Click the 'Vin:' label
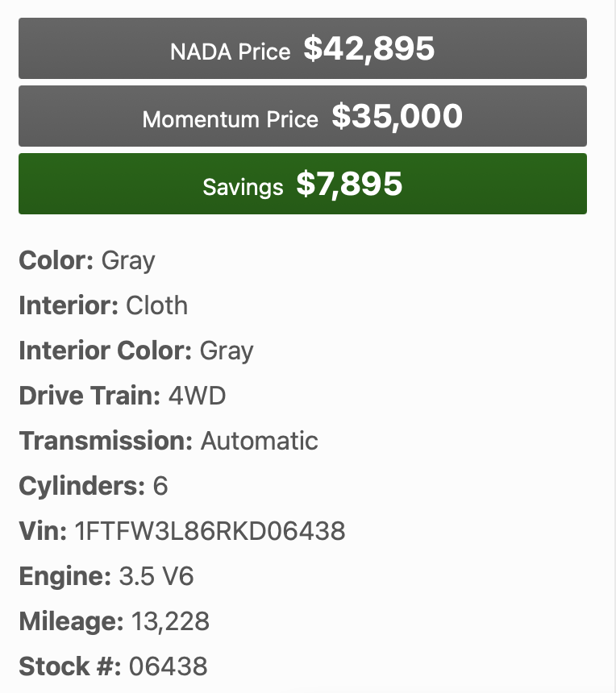This screenshot has height=693, width=616. click(x=43, y=531)
